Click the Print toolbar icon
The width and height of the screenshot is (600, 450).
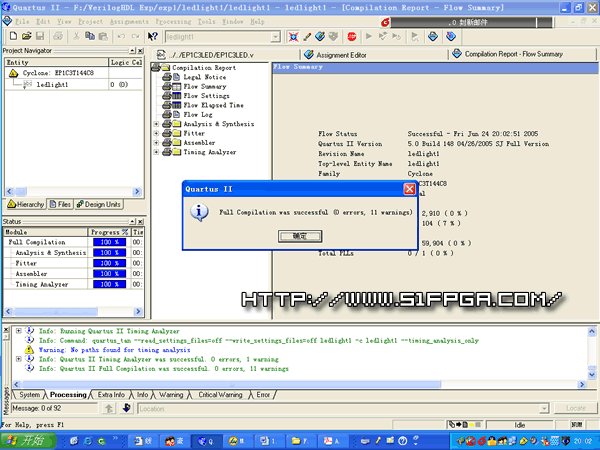pos(58,36)
